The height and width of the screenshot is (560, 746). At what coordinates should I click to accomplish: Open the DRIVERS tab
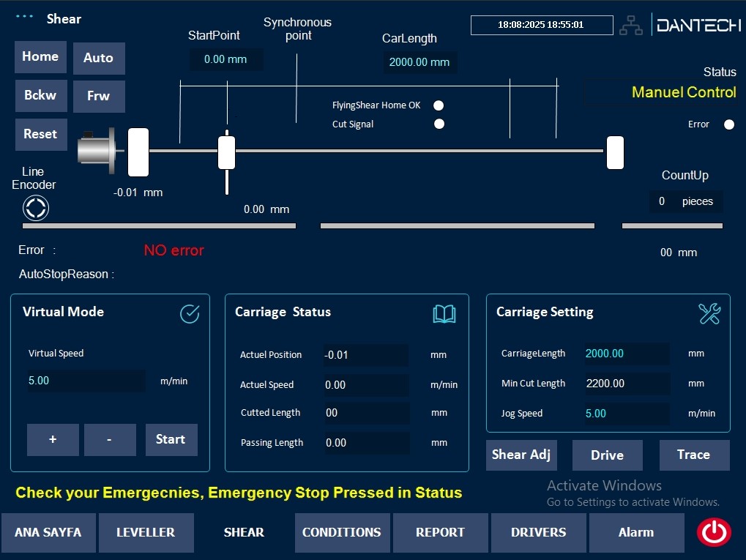[537, 532]
